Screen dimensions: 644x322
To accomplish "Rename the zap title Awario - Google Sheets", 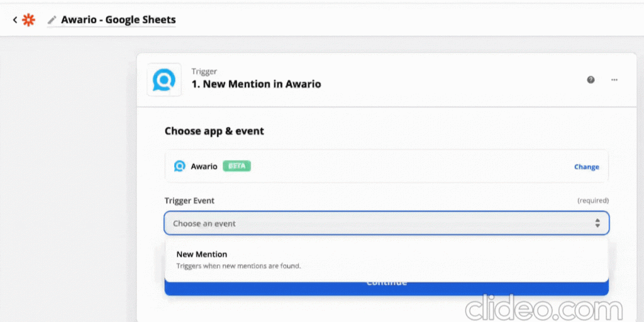I will (118, 19).
